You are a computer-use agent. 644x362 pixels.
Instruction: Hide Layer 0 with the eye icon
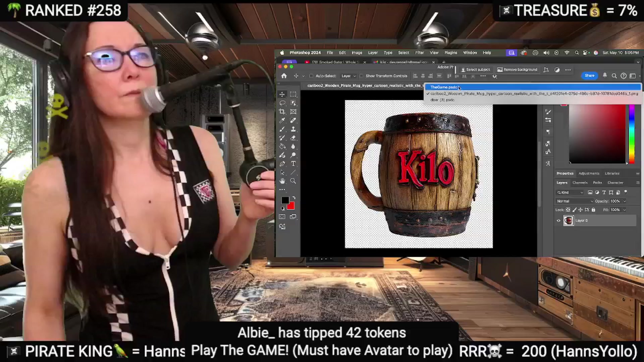(558, 221)
